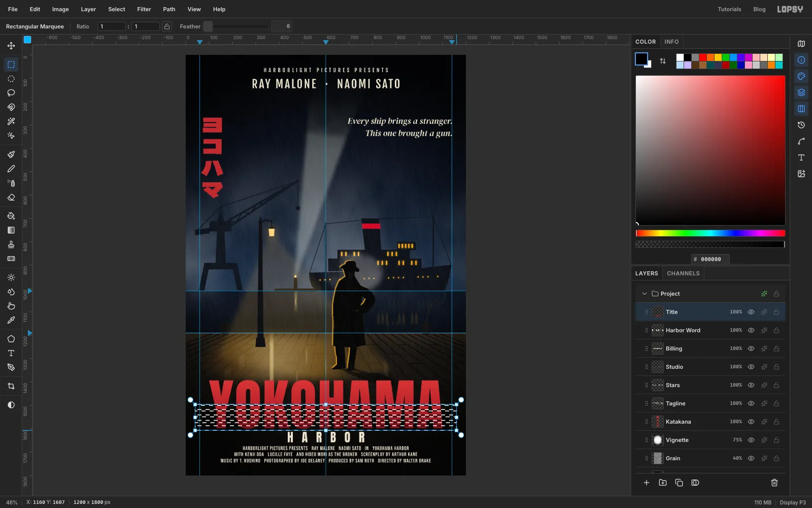Toggle visibility of Billing layer
This screenshot has height=508, width=812.
point(751,348)
